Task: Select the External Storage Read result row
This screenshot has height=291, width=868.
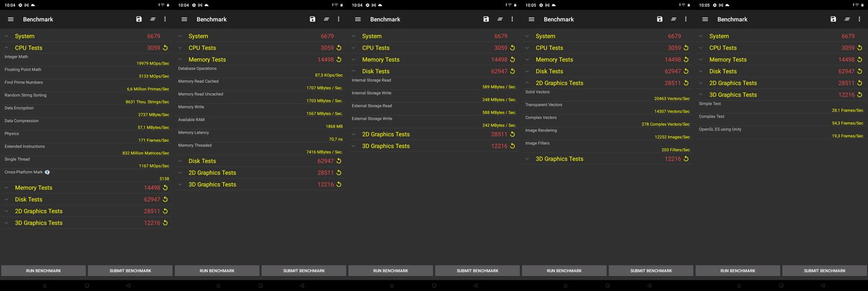Action: (434, 109)
